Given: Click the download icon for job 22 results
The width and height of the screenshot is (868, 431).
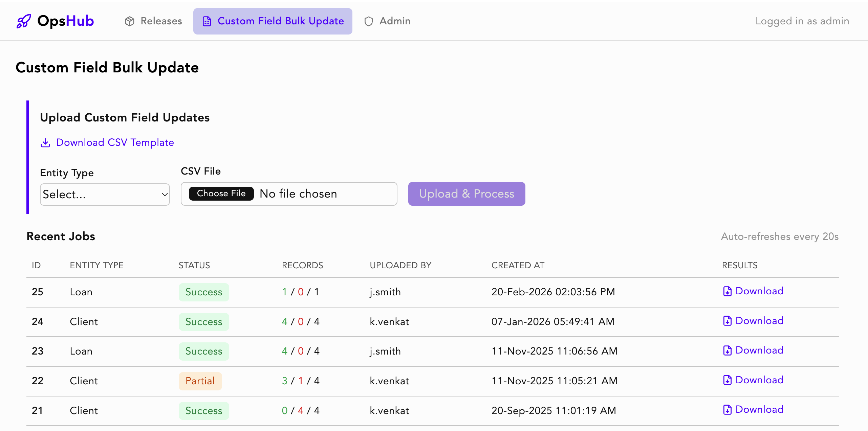Looking at the screenshot, I should 728,380.
